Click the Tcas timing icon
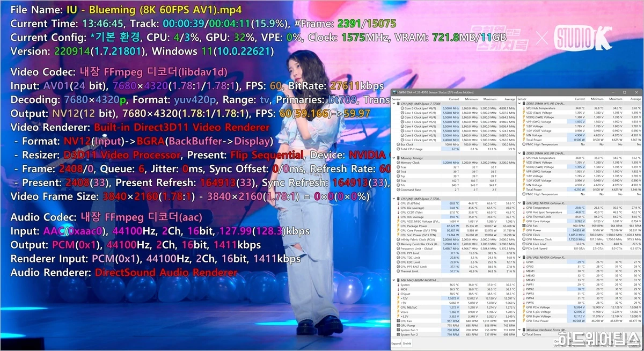 (x=398, y=166)
